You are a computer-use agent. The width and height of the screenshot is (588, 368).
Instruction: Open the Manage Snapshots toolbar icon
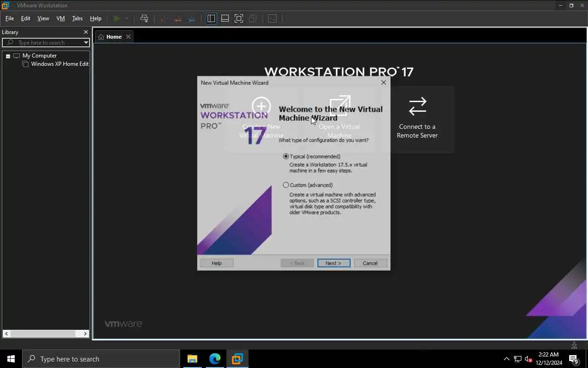click(192, 18)
